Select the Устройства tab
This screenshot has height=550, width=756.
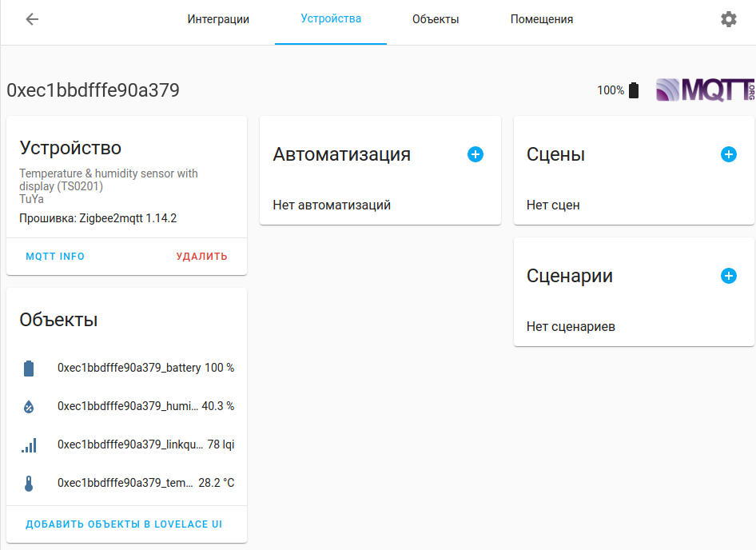331,19
